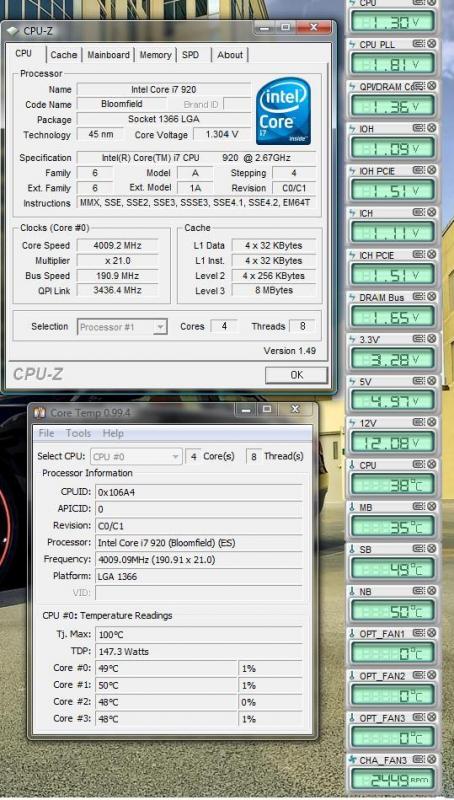Open settings icon of OPT_FAN1 monitor
The height and width of the screenshot is (800, 454).
coord(419,633)
